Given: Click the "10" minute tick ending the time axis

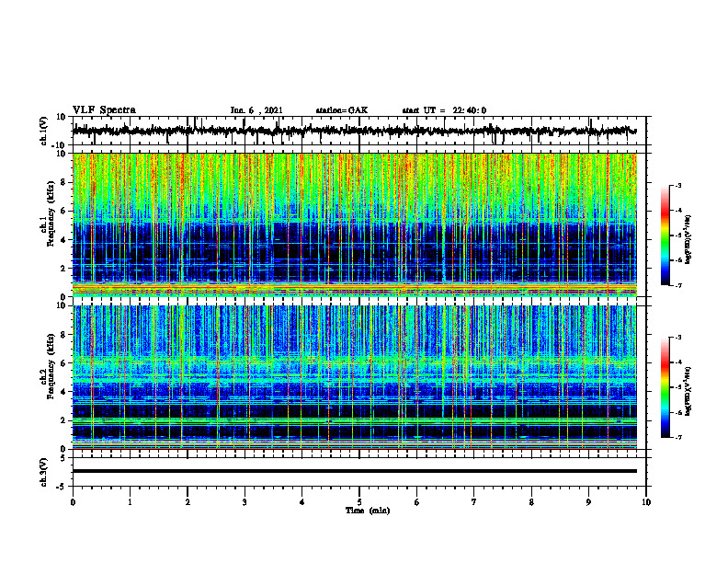Looking at the screenshot, I should tap(646, 502).
